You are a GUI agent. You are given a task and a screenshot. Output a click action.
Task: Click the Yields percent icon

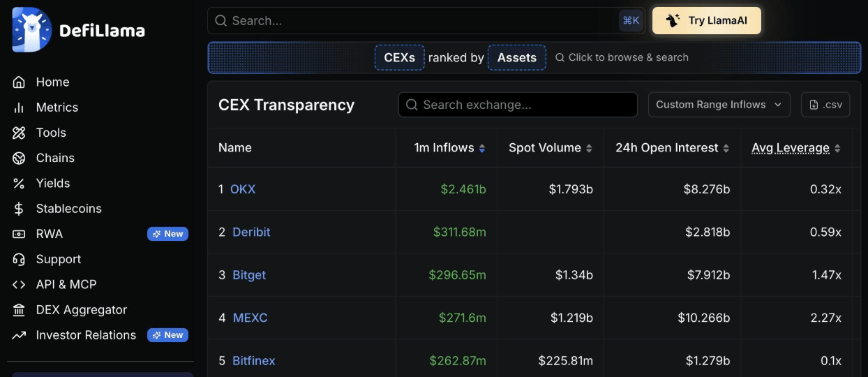20,184
